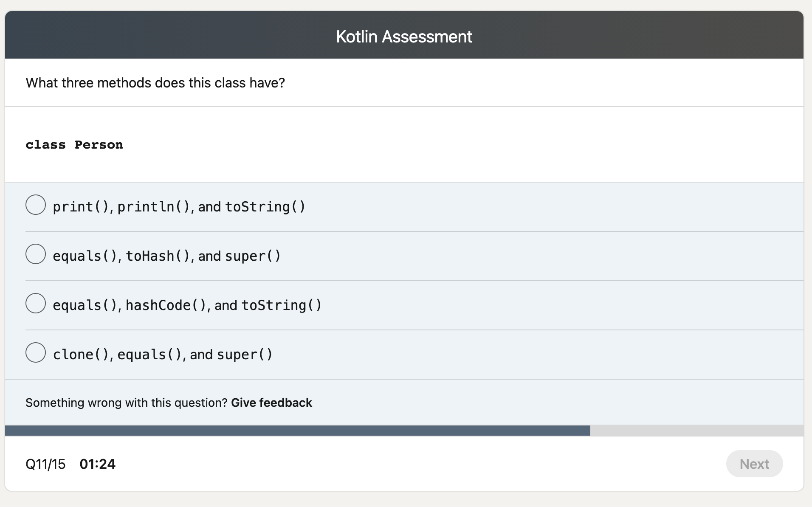Viewport: 812px width, 507px height.
Task: Click the class Person code snippet
Action: pos(74,144)
